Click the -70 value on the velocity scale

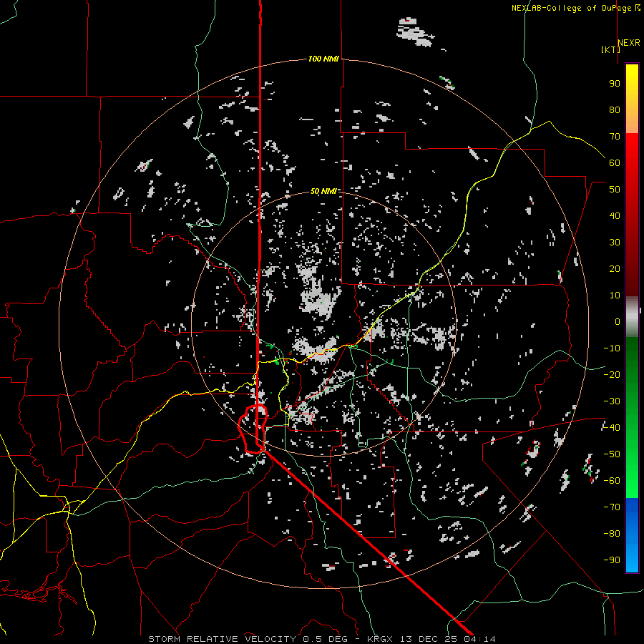(x=612, y=507)
